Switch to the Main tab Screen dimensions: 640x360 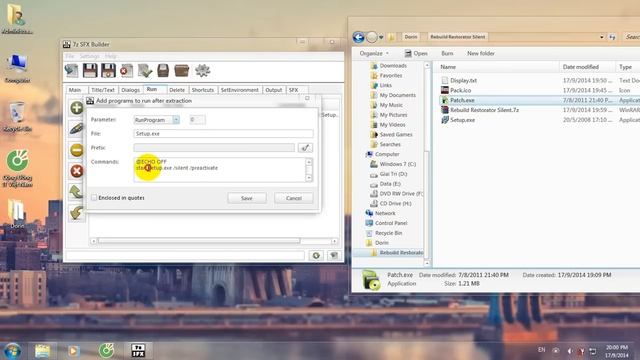[x=75, y=90]
